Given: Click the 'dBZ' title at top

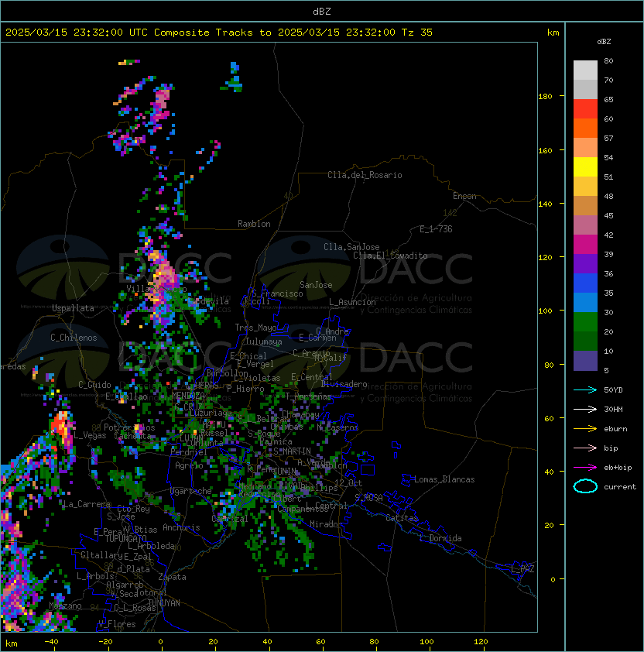Looking at the screenshot, I should [x=322, y=11].
